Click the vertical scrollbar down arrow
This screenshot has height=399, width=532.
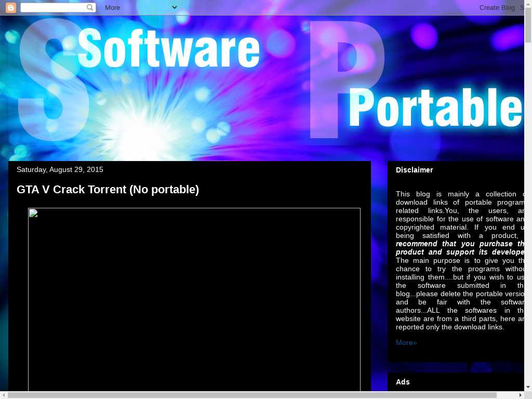pos(528,387)
